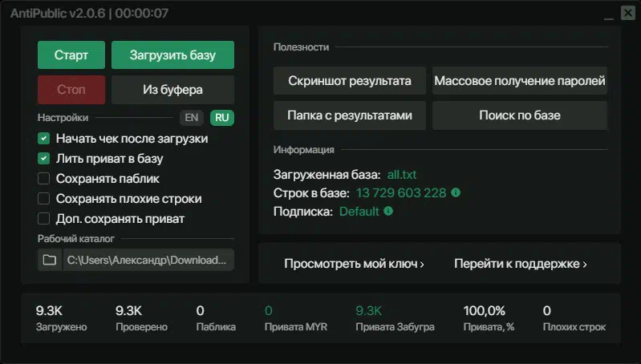Click the Привата MYR stat
The width and height of the screenshot is (641, 364).
(x=296, y=318)
